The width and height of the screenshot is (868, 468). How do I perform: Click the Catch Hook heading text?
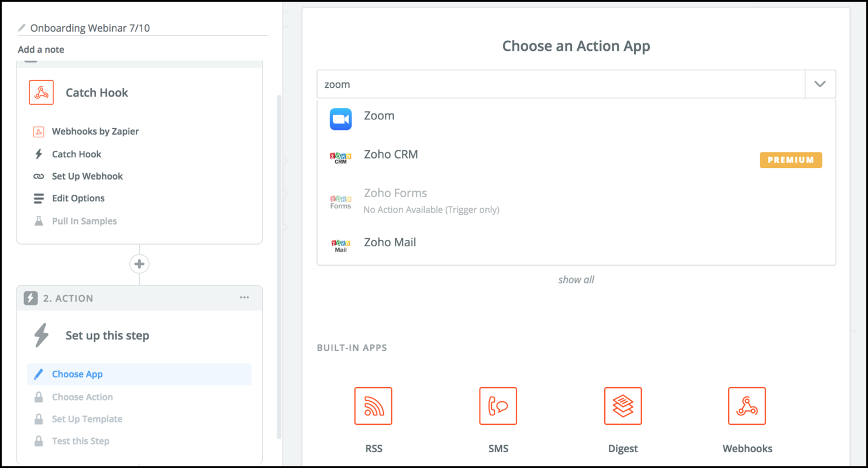coord(97,92)
